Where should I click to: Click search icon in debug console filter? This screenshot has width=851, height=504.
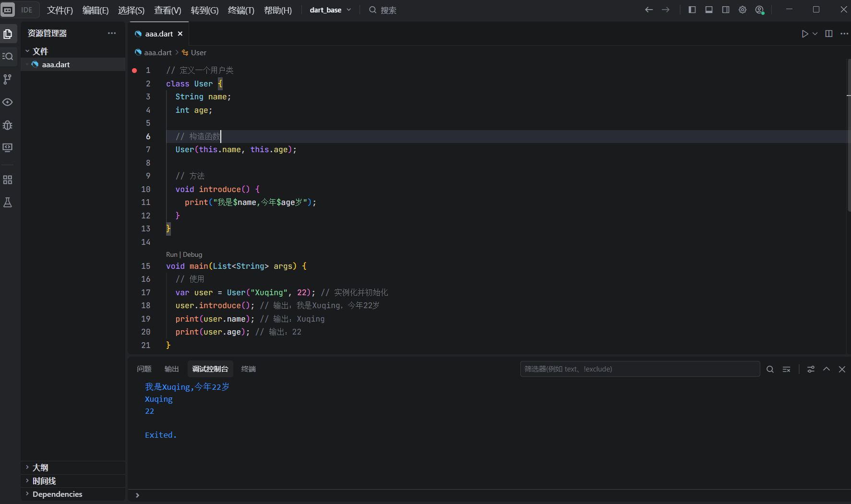[x=770, y=369]
